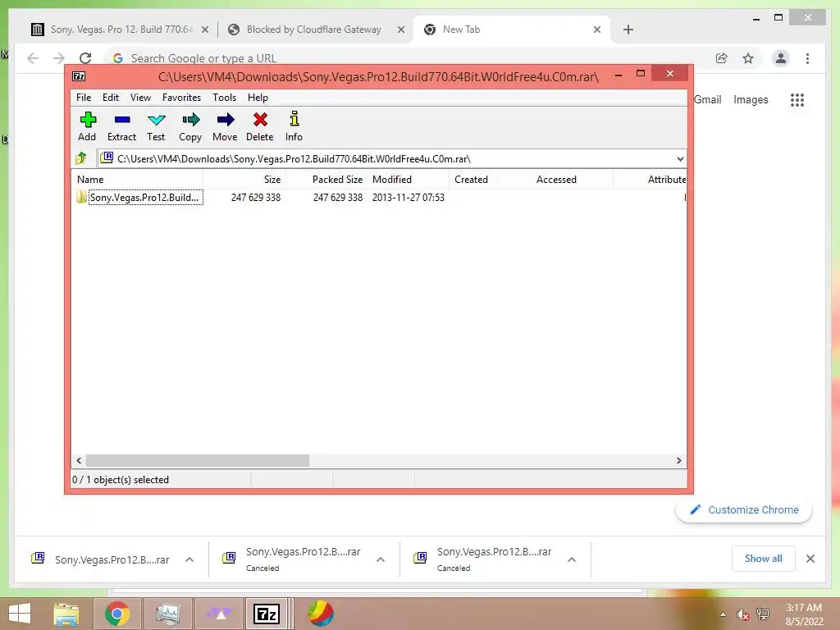Open the Chrome profile avatar icon
This screenshot has width=840, height=630.
point(781,58)
